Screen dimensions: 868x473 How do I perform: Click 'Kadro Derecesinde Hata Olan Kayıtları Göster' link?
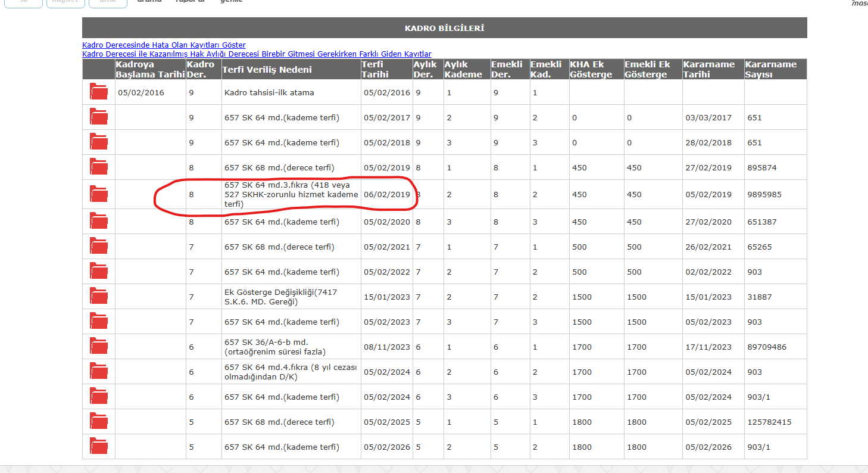(x=164, y=45)
